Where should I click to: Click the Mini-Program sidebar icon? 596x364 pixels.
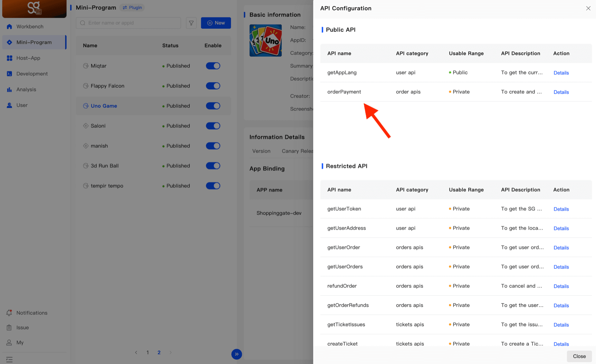9,42
